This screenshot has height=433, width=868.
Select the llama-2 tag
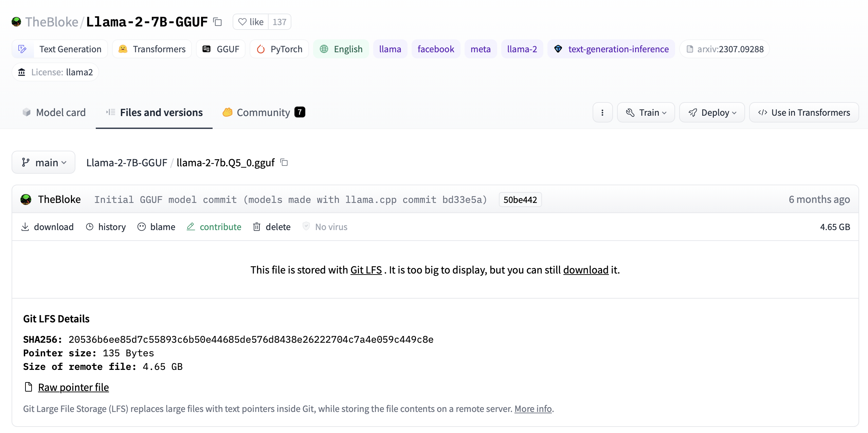(522, 49)
